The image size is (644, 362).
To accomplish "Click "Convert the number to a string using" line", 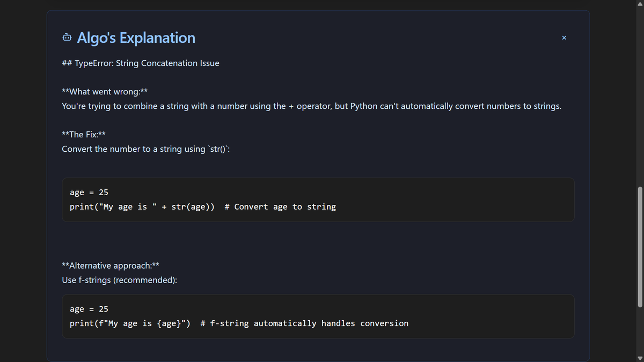I will [x=146, y=149].
